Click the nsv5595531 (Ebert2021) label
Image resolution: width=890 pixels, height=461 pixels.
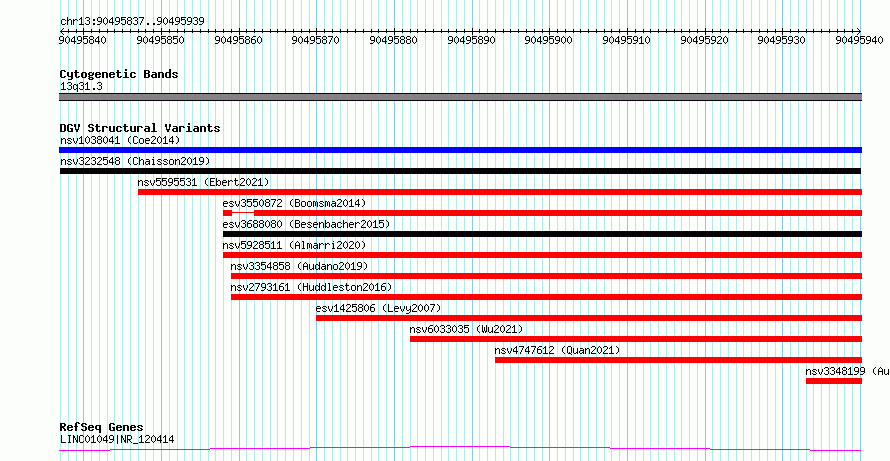(203, 182)
